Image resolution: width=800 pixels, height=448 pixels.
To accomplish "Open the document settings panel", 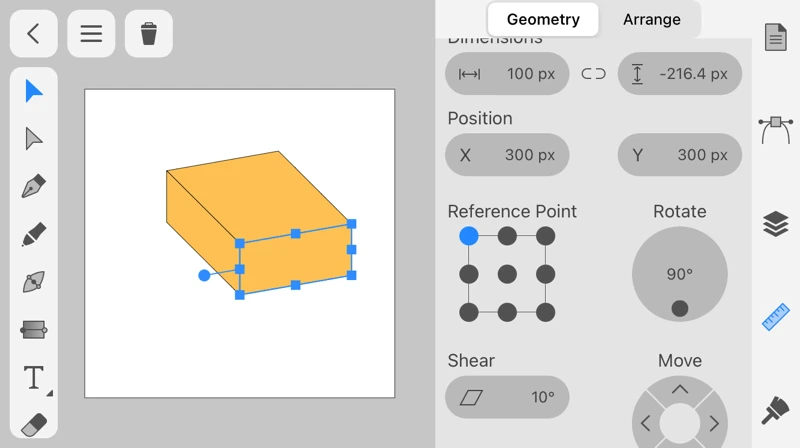I will point(776,38).
